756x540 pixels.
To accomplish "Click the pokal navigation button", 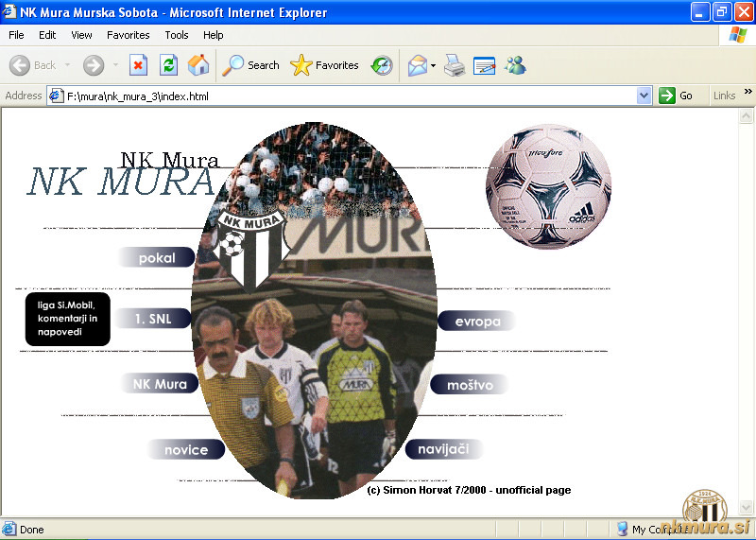I will pos(157,258).
